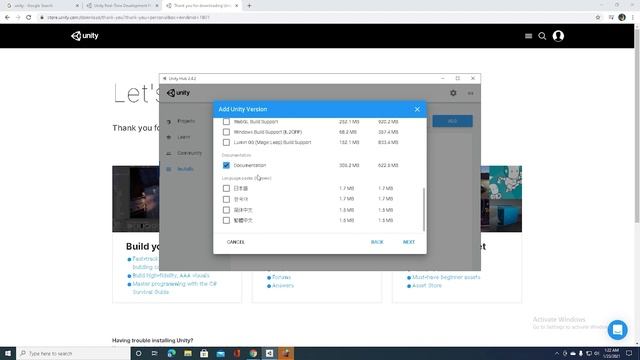This screenshot has width=640, height=360.
Task: Open the Windows Start menu
Action: [x=8, y=353]
